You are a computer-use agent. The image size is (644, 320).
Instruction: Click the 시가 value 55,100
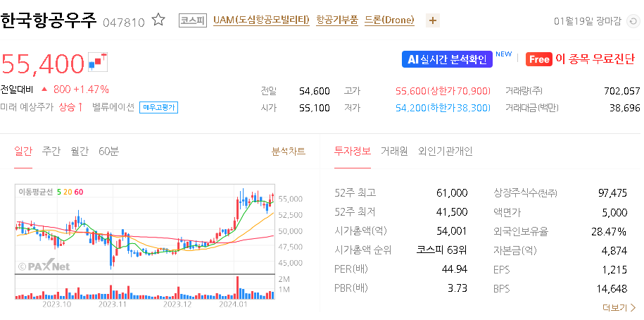(x=315, y=108)
